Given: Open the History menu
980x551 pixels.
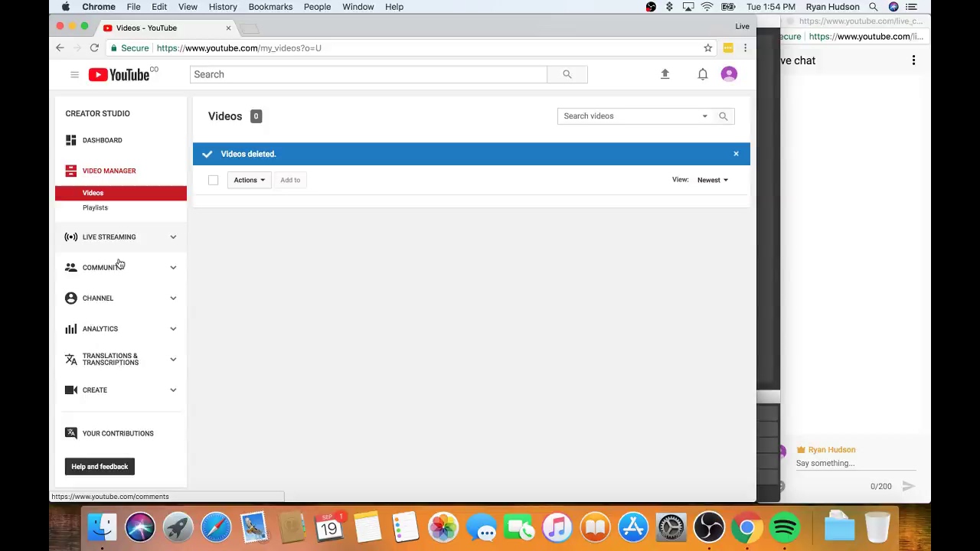Looking at the screenshot, I should (x=223, y=7).
